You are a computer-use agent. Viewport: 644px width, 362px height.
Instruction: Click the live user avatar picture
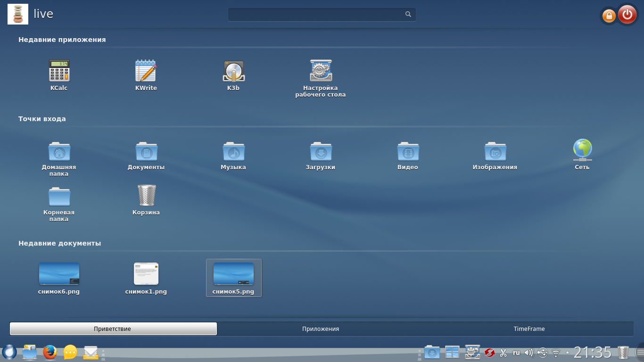click(18, 14)
